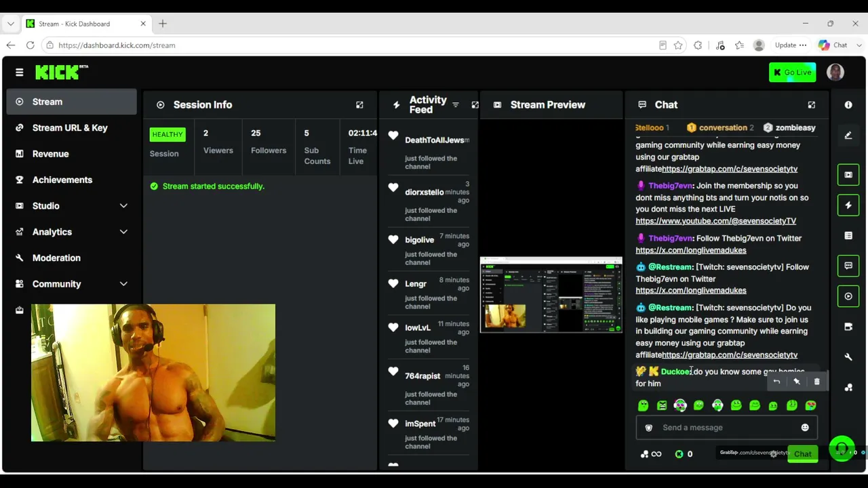The image size is (868, 488).
Task: Expand the Session Info panel
Action: [x=359, y=104]
